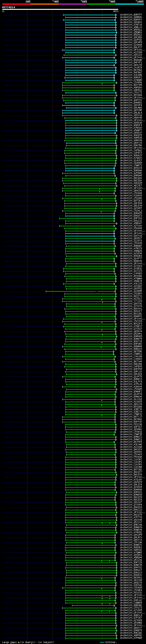Click the cyan alignment bar for B9R7P7
This screenshot has height=644, width=146.
coord(90,15)
